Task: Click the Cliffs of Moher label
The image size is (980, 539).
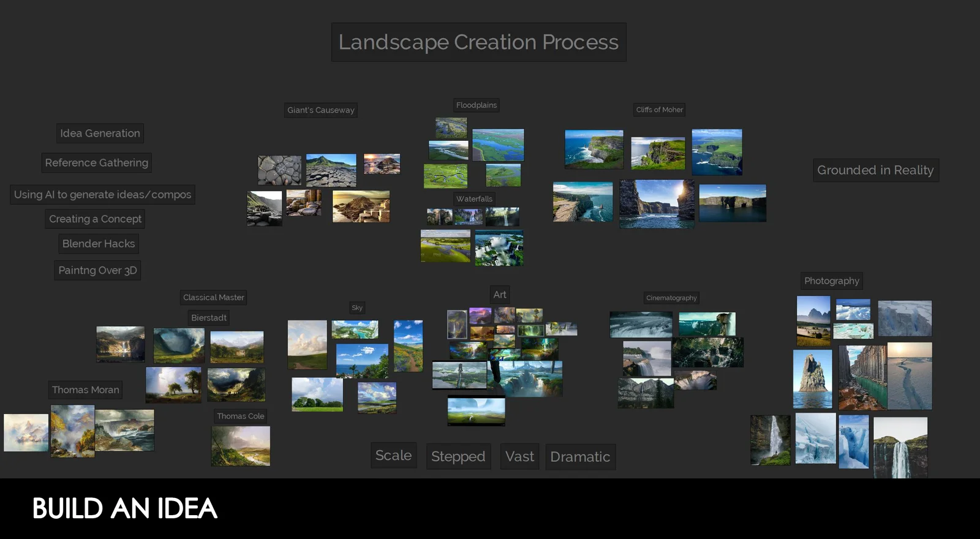Action: pos(660,110)
